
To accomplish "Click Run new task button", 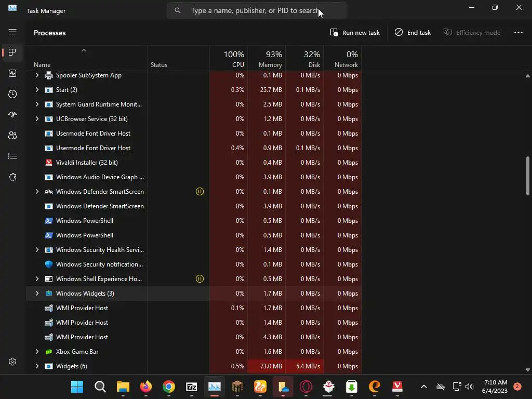I will pyautogui.click(x=355, y=33).
